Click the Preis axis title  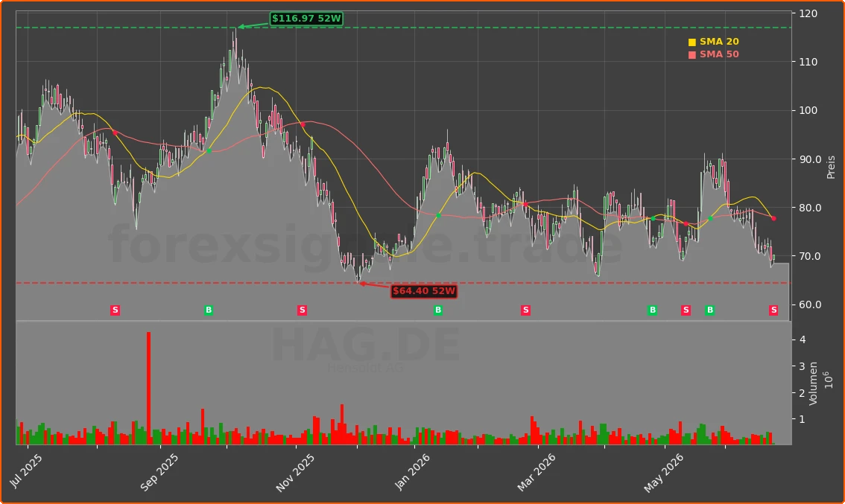[x=831, y=167]
